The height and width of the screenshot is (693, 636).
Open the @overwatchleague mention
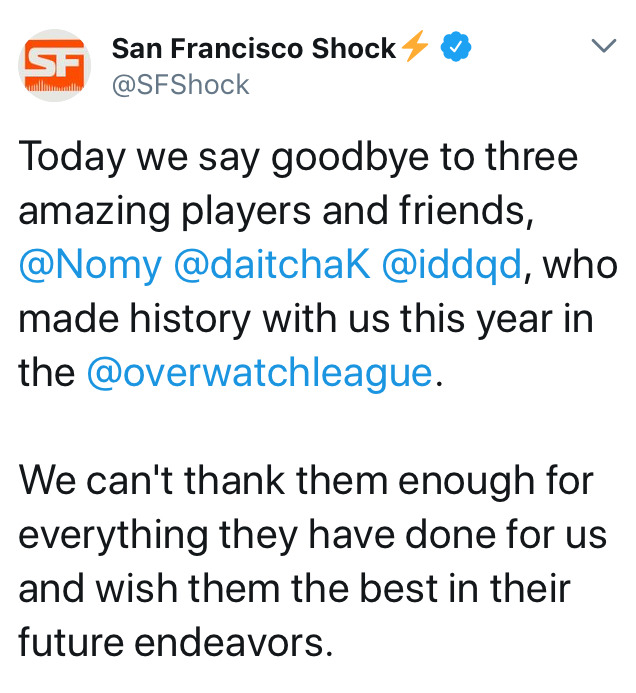(260, 373)
